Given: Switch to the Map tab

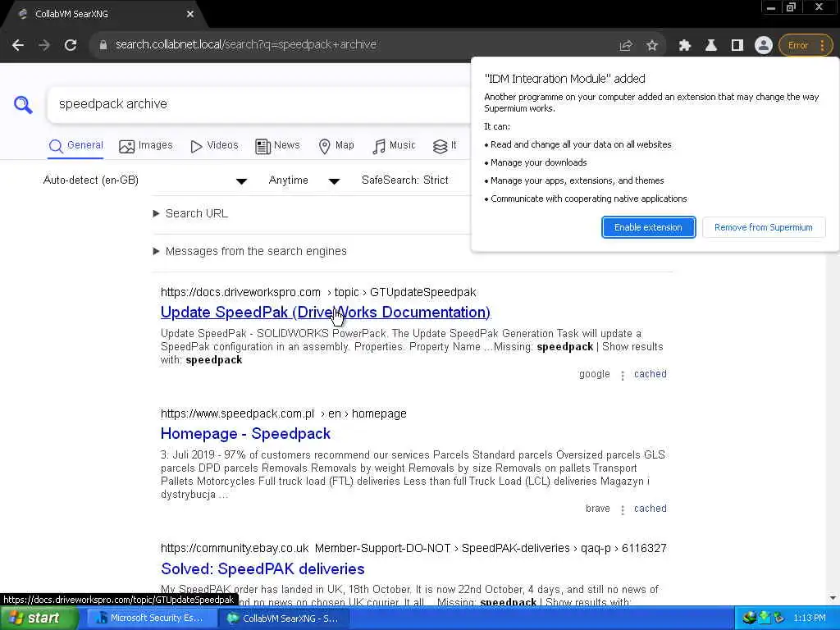Looking at the screenshot, I should point(336,146).
